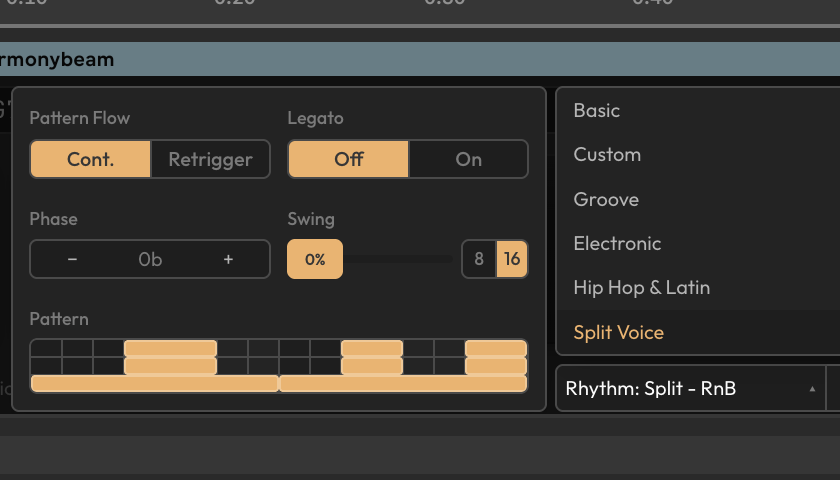Increase Phase with the plus button
This screenshot has height=480, width=840.
[x=228, y=259]
